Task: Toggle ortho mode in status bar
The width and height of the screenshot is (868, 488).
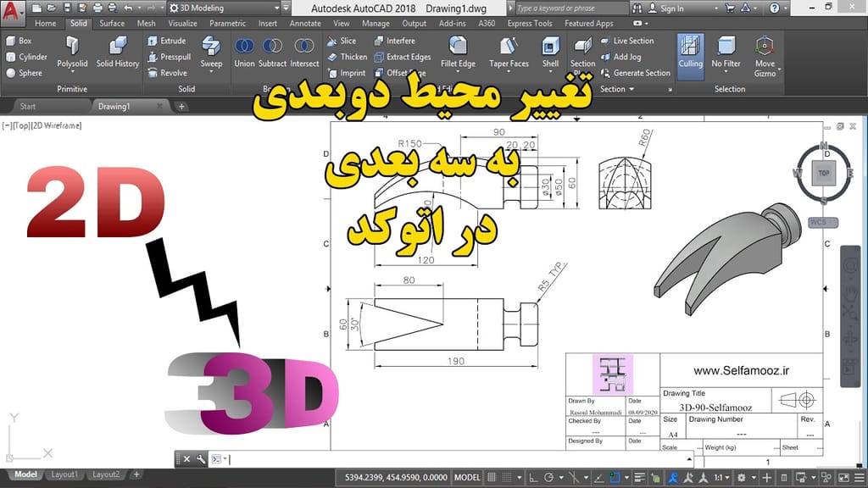Action: (533, 478)
